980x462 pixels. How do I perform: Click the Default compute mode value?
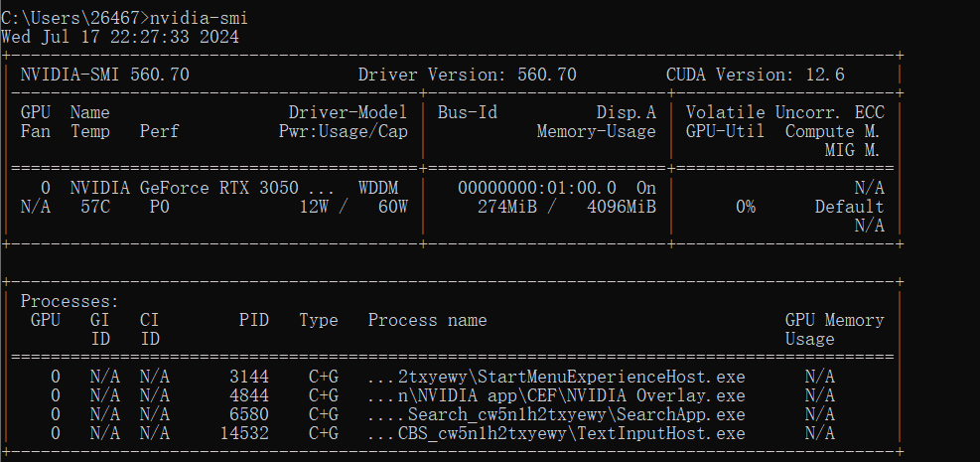pos(849,207)
